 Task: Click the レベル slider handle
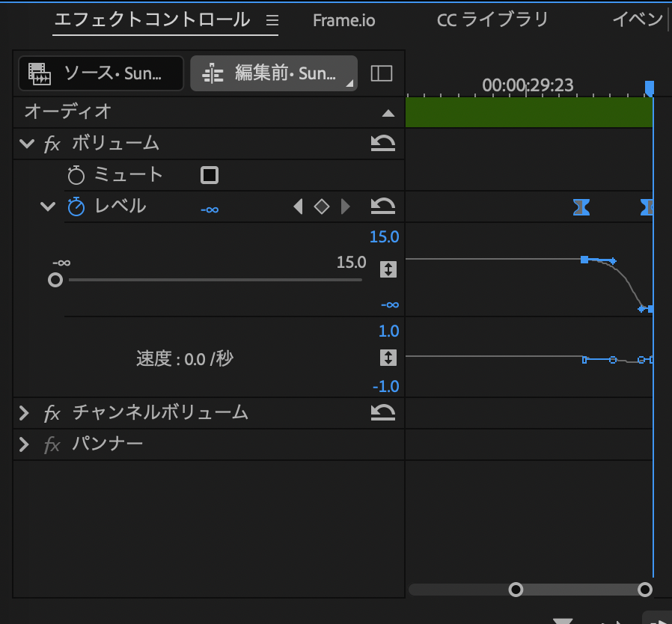click(x=55, y=280)
